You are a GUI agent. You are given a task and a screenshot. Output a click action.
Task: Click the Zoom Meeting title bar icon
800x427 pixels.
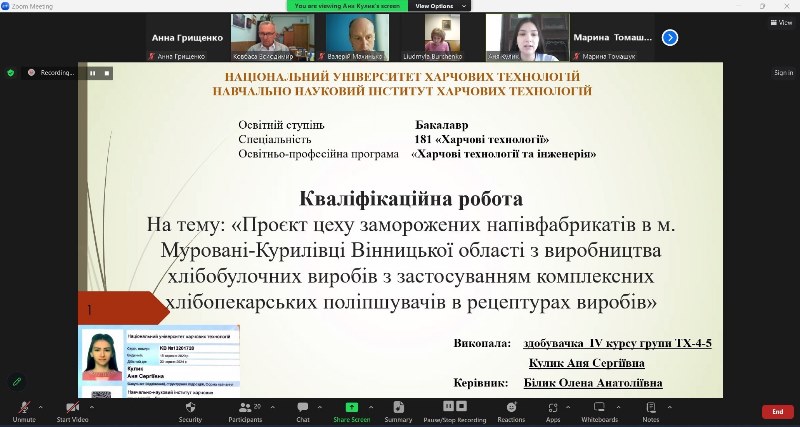point(5,6)
